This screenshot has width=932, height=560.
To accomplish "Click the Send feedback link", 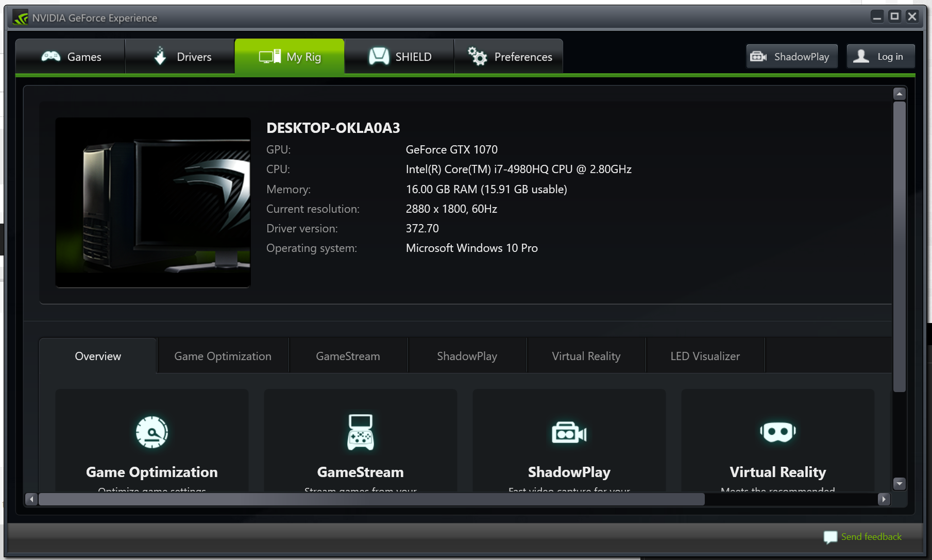I will (x=871, y=536).
